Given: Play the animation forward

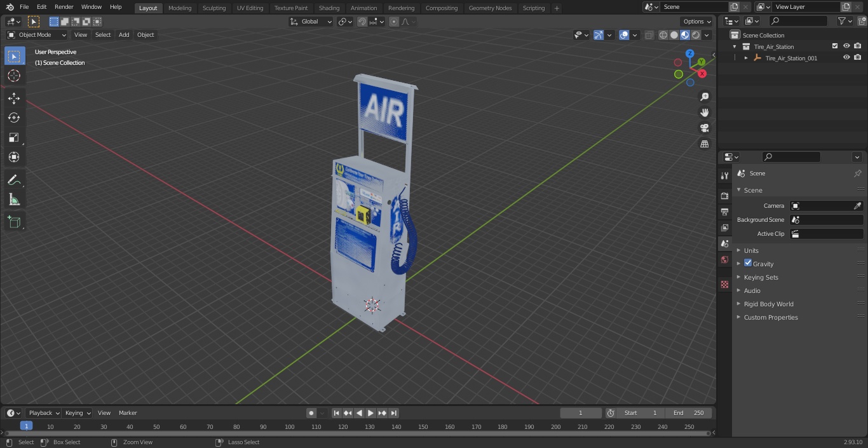Looking at the screenshot, I should 370,413.
